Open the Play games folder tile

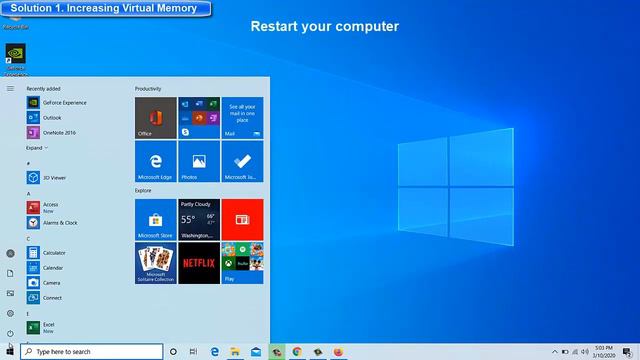(242, 263)
